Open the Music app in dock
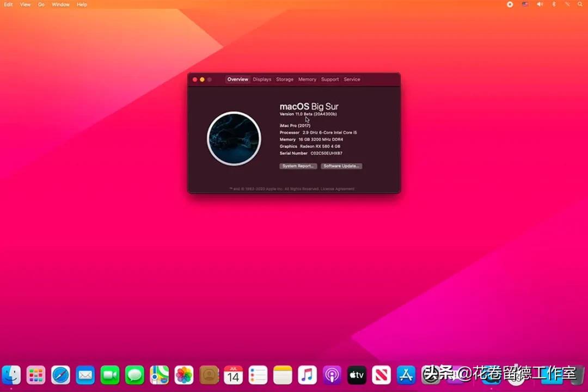 pos(307,375)
